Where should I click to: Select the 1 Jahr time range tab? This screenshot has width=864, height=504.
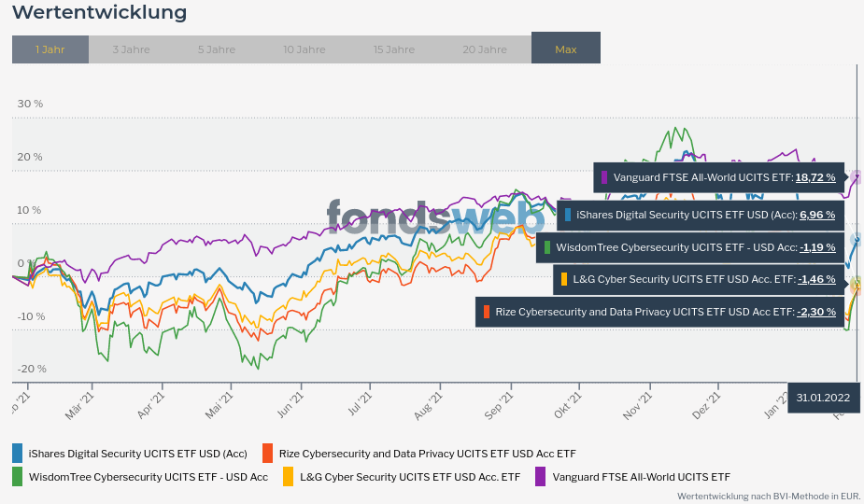50,49
